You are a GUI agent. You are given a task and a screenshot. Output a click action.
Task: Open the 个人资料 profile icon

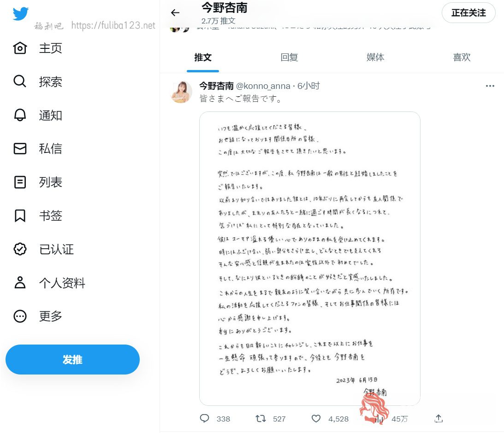pos(20,282)
